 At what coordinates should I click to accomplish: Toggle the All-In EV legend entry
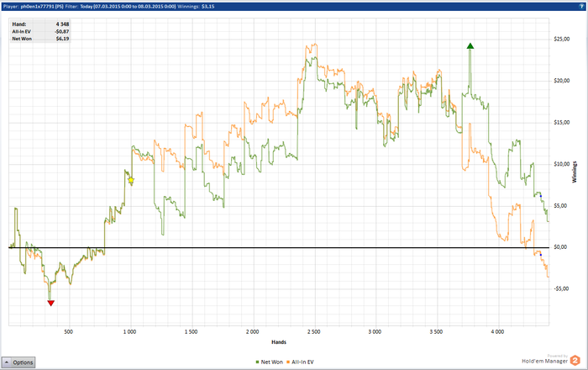pyautogui.click(x=300, y=362)
